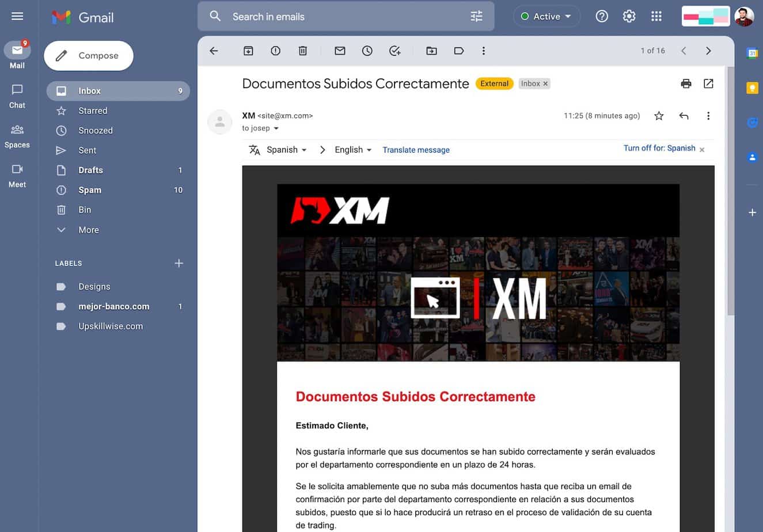The image size is (763, 532).
Task: Open the message More options menu
Action: pyautogui.click(x=708, y=116)
